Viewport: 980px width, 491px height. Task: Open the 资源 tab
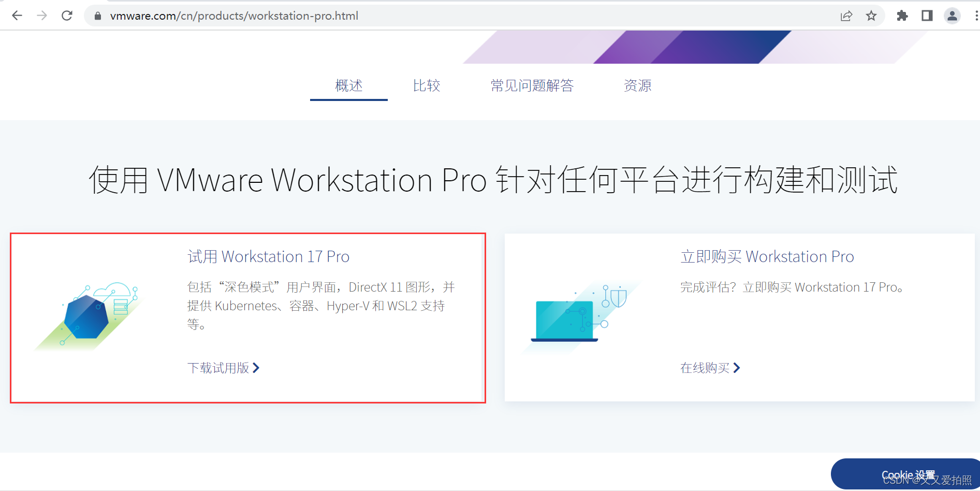pos(638,85)
